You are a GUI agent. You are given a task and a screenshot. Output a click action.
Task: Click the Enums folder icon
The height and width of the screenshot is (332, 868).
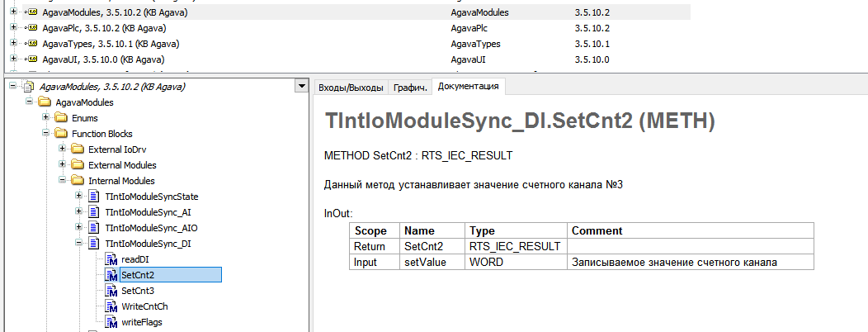(63, 118)
